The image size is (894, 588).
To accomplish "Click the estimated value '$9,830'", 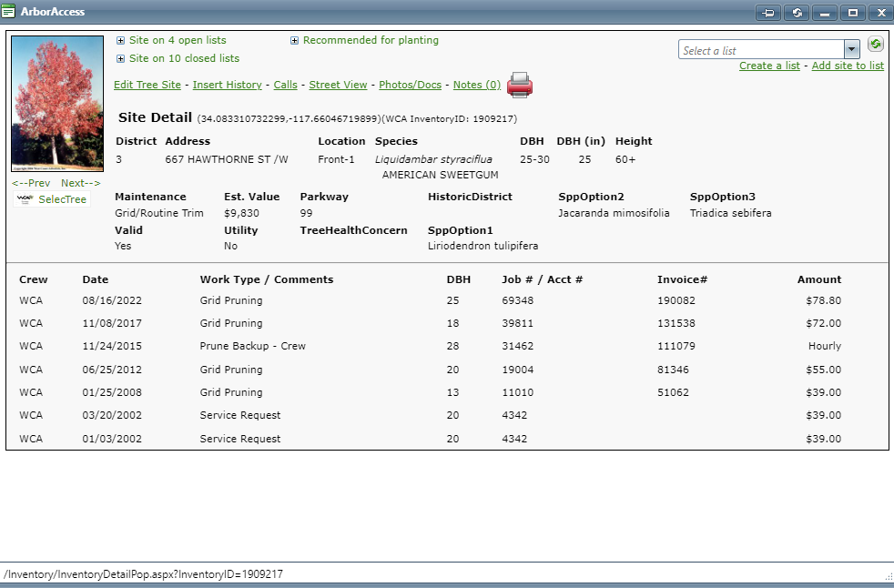I will [241, 213].
